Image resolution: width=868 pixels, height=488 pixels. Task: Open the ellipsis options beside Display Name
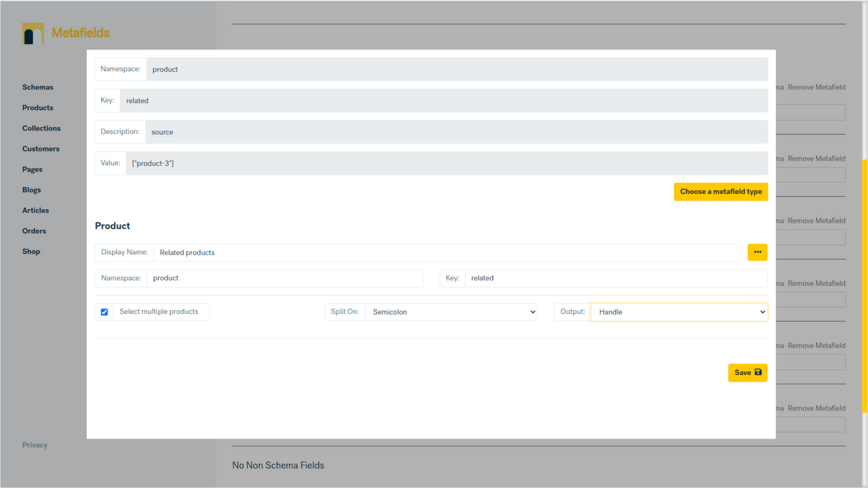[x=757, y=252]
